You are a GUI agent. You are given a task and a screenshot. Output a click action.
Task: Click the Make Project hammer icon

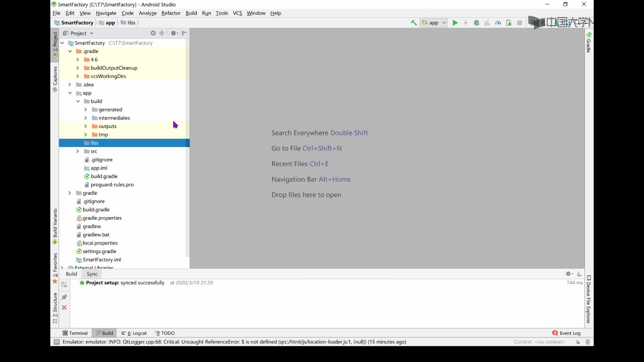(414, 23)
